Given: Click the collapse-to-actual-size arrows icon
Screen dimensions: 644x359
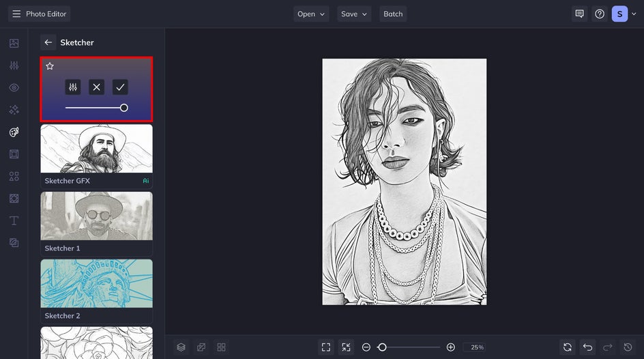Looking at the screenshot, I should point(347,347).
